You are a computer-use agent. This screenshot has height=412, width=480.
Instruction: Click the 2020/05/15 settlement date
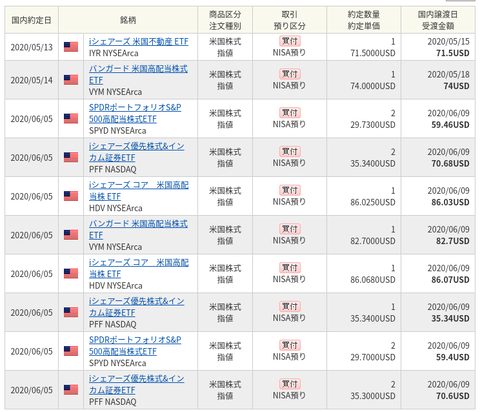[x=448, y=42]
